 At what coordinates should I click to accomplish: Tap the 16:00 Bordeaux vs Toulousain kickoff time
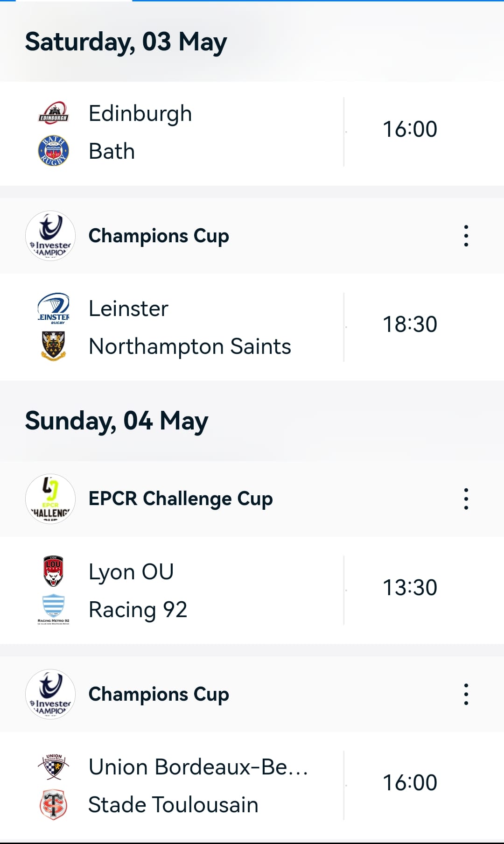tap(410, 783)
